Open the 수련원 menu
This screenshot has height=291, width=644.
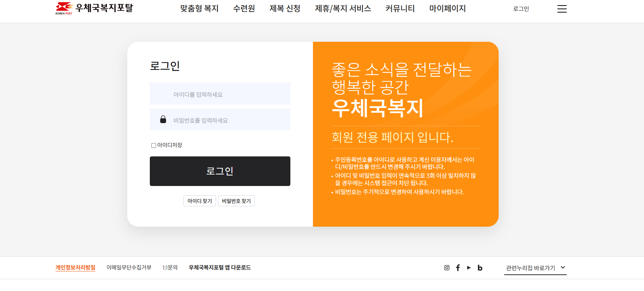[244, 9]
